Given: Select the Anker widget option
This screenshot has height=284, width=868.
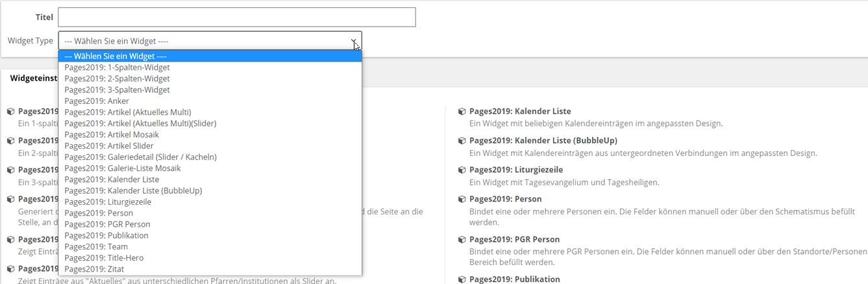Looking at the screenshot, I should [x=97, y=101].
